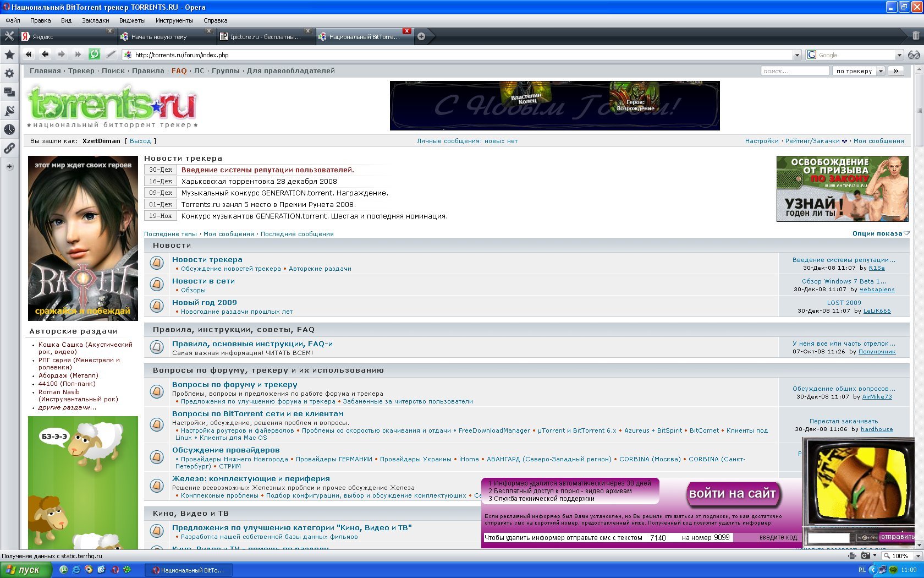Click the forum icon beside Новый год 2009
The width and height of the screenshot is (924, 578).
coord(157,306)
